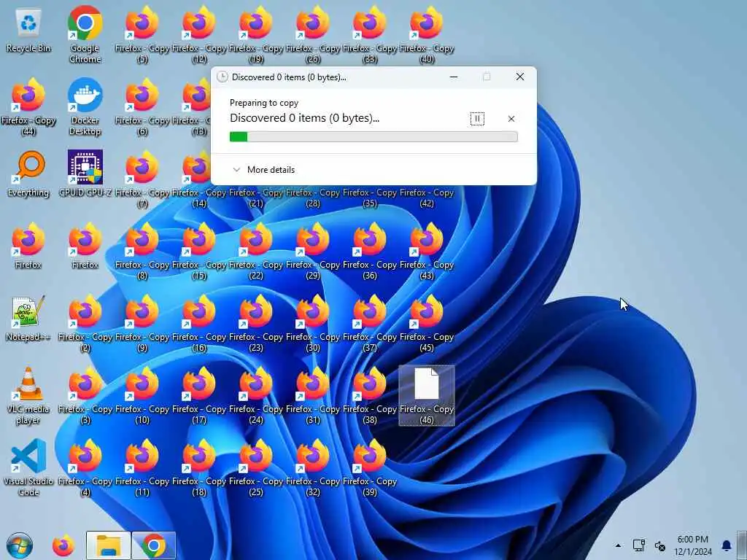747x560 pixels.
Task: Open the Start menu orb
Action: [20, 545]
